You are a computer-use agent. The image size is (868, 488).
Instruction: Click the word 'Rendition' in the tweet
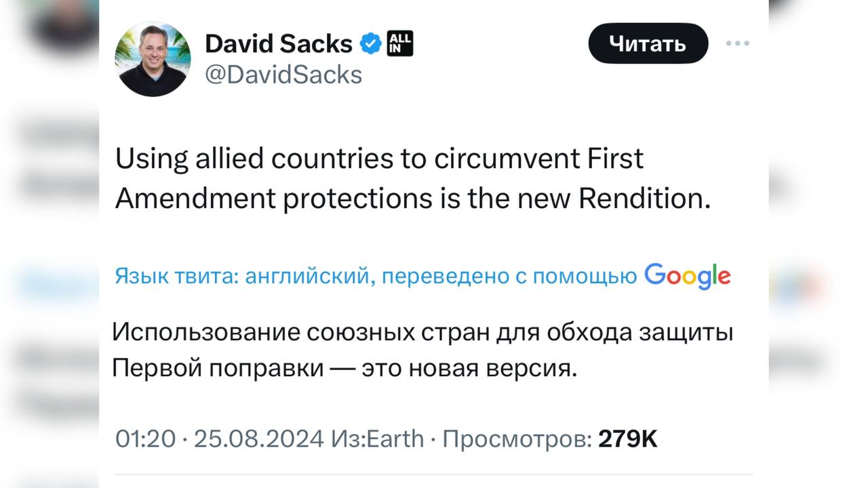646,199
